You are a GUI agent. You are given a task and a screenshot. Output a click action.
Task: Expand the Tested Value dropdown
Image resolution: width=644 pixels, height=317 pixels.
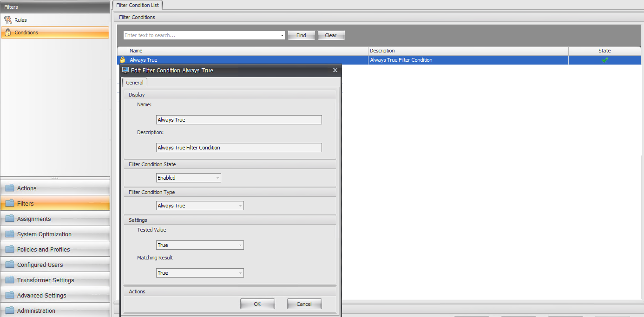point(240,245)
